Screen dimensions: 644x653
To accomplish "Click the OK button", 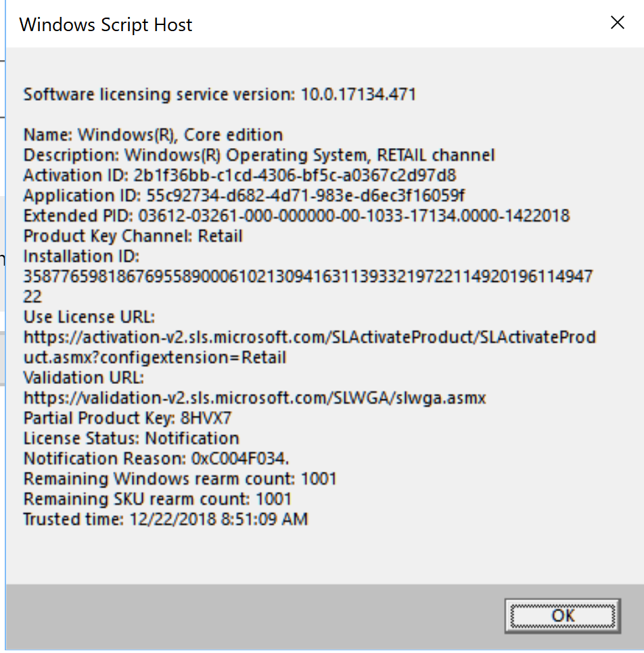I will 562,616.
